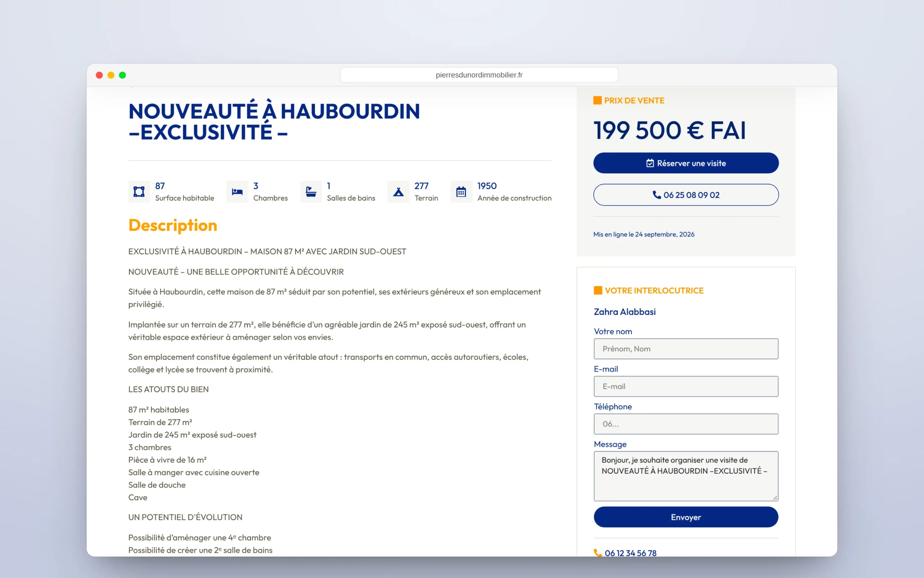Focus the Téléphone input field
The height and width of the screenshot is (578, 924).
686,424
